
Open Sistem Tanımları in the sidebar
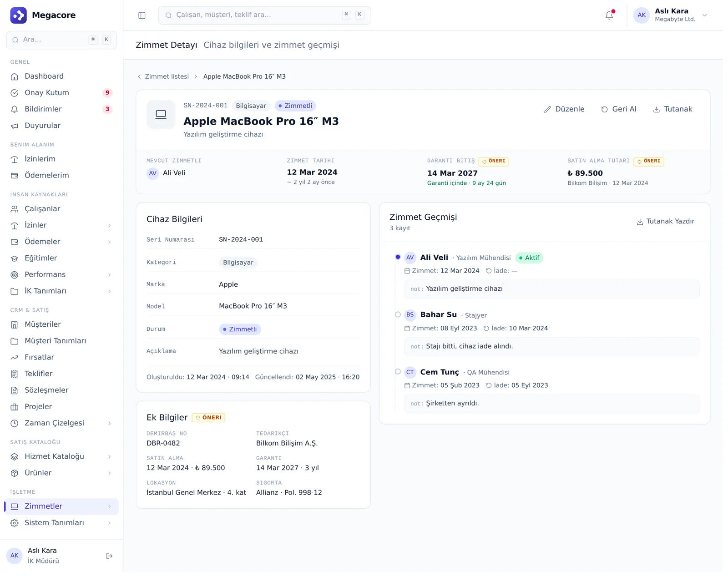tap(61, 523)
